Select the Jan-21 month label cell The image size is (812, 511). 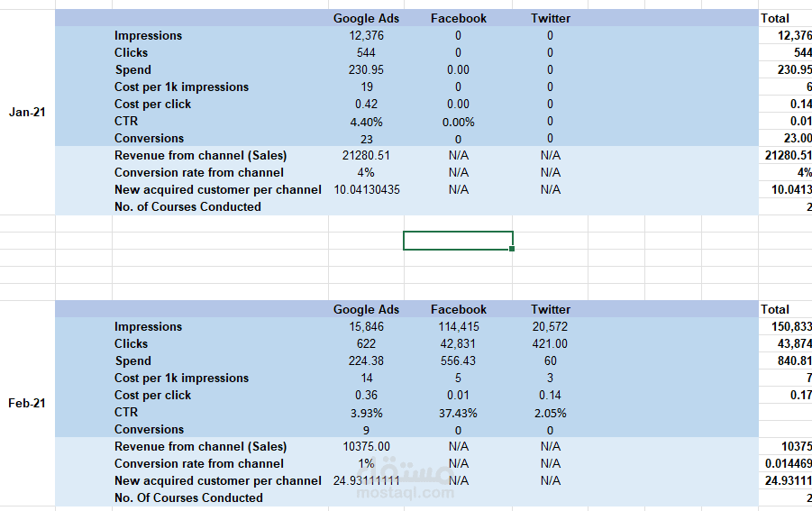pyautogui.click(x=27, y=112)
